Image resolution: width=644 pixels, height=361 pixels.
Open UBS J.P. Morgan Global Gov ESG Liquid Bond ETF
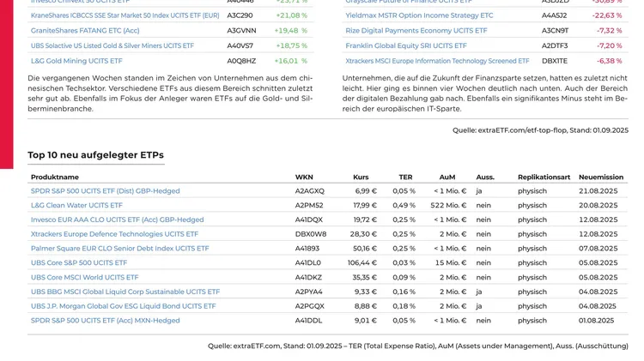[x=123, y=306]
